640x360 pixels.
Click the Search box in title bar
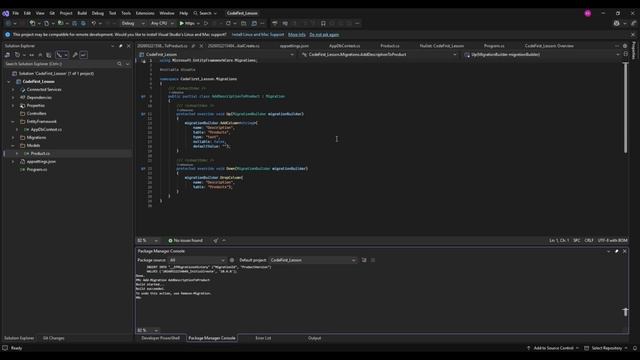point(205,13)
